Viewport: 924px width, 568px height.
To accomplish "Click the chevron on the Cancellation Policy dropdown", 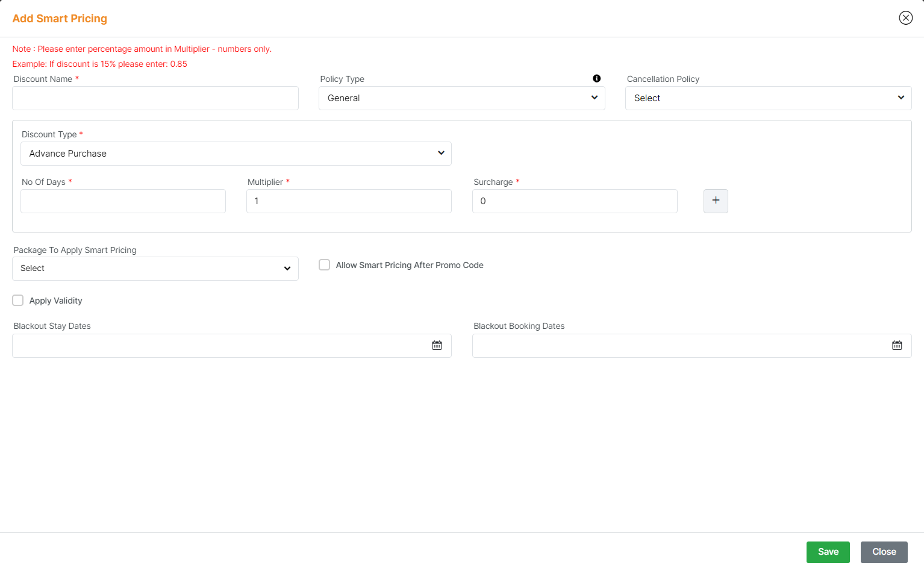I will (901, 98).
